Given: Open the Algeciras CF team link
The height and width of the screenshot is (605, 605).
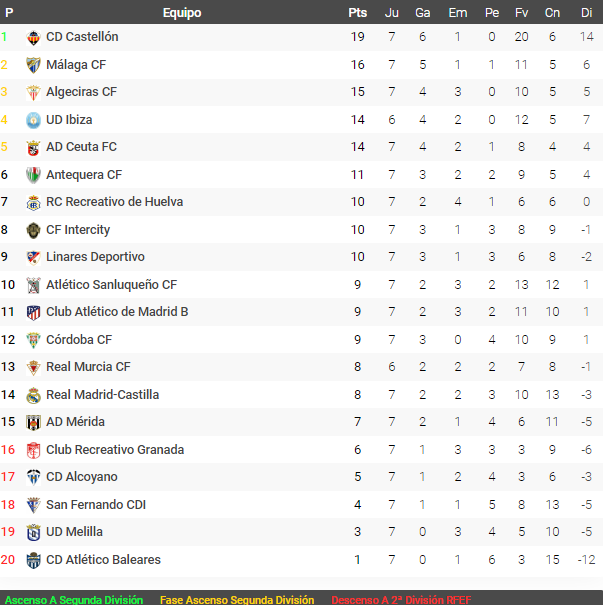Looking at the screenshot, I should (x=81, y=92).
